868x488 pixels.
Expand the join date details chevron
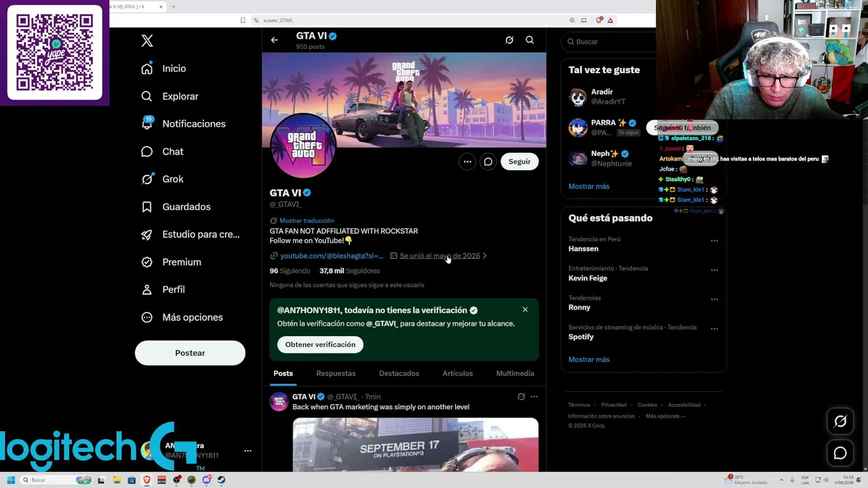(x=485, y=256)
